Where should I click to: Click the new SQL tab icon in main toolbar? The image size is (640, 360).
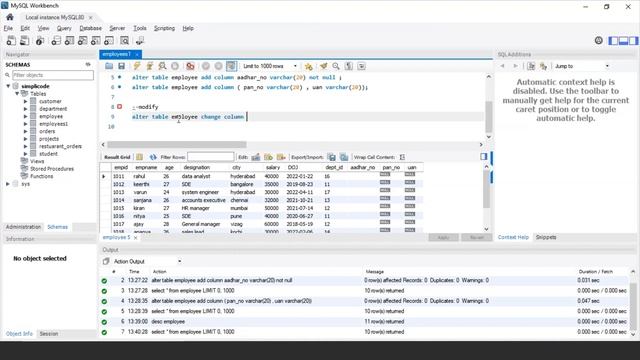pos(11,40)
